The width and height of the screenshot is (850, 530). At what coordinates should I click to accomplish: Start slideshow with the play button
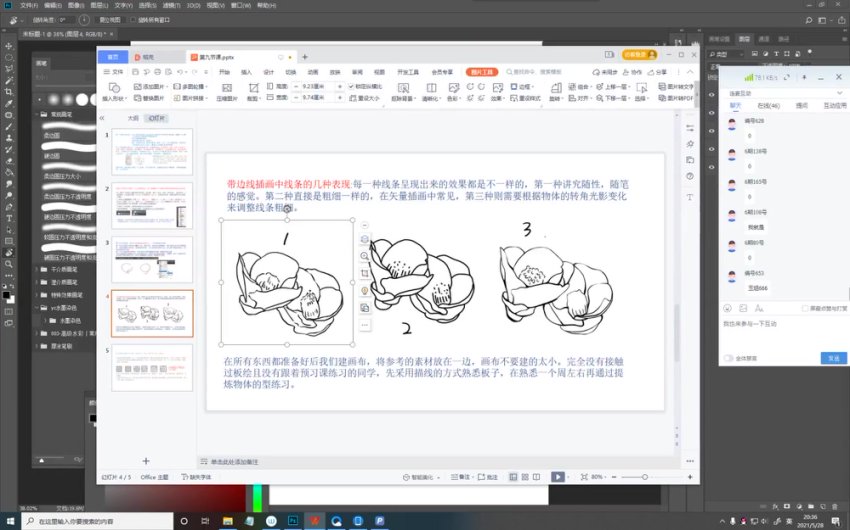[x=558, y=477]
